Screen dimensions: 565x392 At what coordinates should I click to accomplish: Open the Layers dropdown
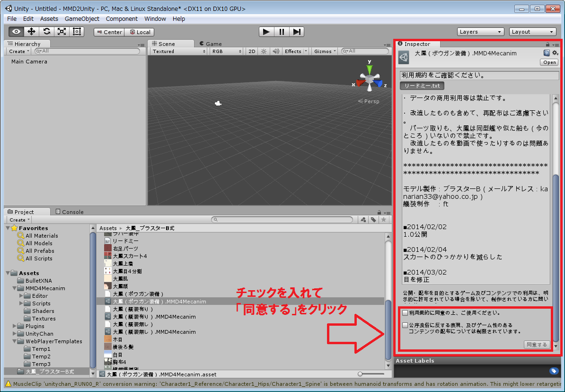pyautogui.click(x=480, y=32)
